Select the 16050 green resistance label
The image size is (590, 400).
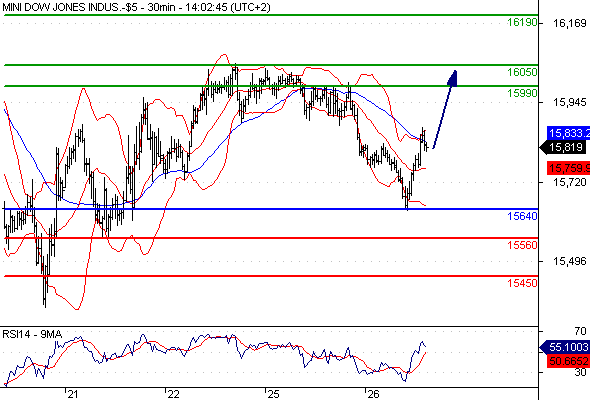point(522,72)
